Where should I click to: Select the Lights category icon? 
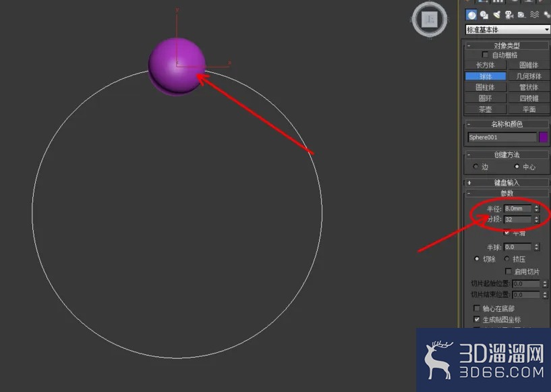coord(496,15)
